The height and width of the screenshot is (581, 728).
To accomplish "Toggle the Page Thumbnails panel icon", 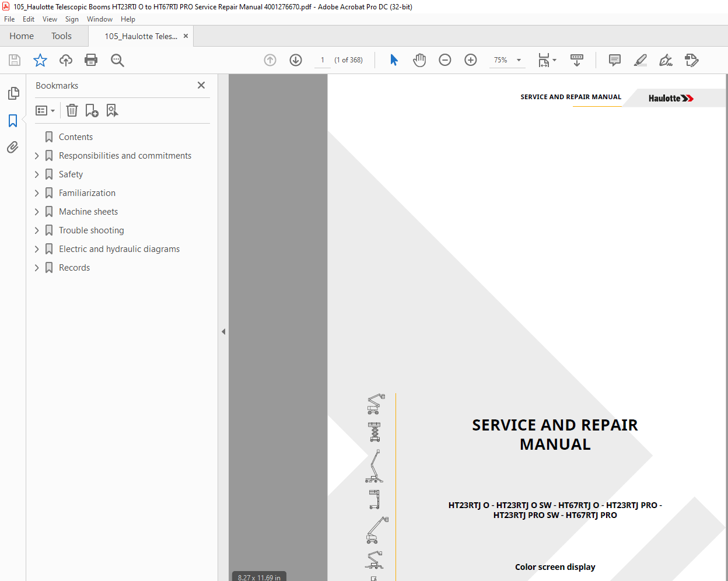I will pyautogui.click(x=13, y=93).
